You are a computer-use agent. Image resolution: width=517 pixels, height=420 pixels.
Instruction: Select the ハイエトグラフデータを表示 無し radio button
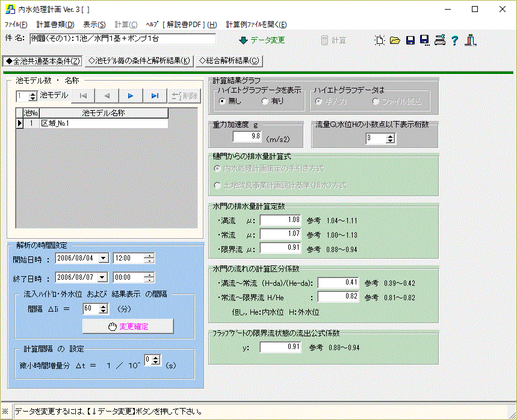(223, 102)
